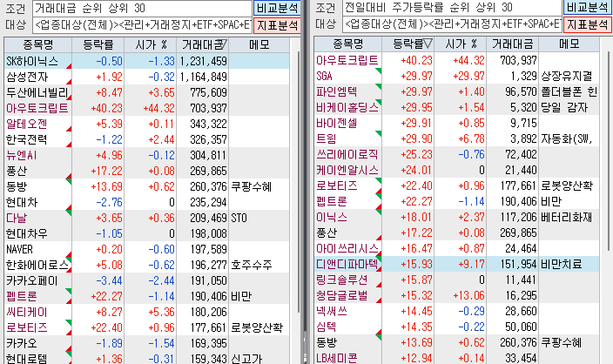Click 지표분석 button in right panel
The image size is (613, 364).
coord(587,24)
